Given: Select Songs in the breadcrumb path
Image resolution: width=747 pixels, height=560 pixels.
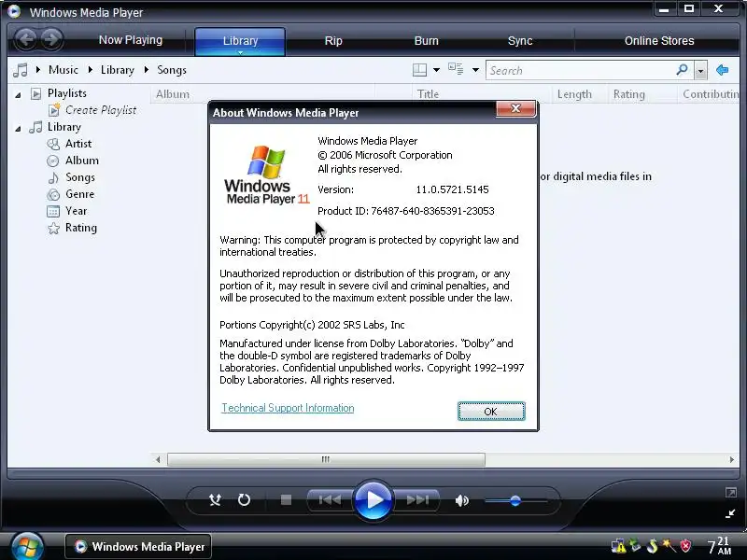Looking at the screenshot, I should click(x=172, y=70).
